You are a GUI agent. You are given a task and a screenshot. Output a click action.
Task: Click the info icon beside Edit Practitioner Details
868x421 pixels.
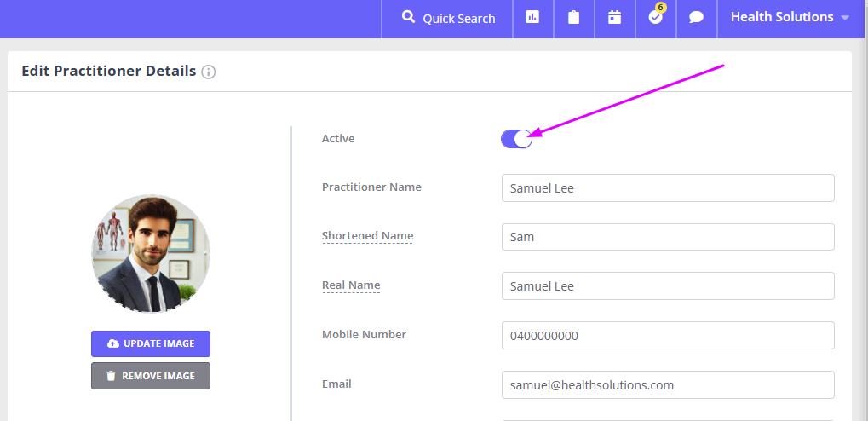click(209, 72)
